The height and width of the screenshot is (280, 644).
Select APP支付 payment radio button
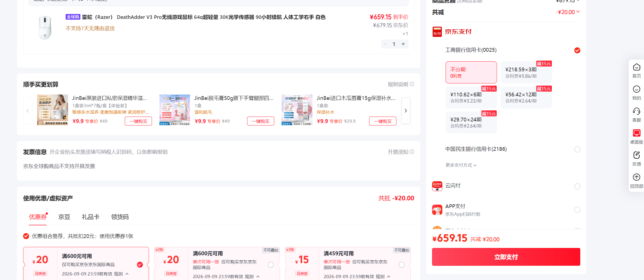pos(577,210)
